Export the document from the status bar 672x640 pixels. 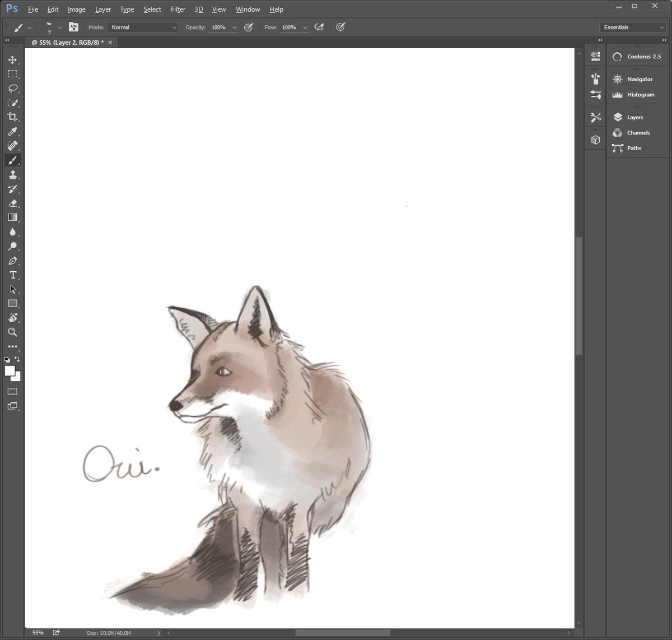56,633
